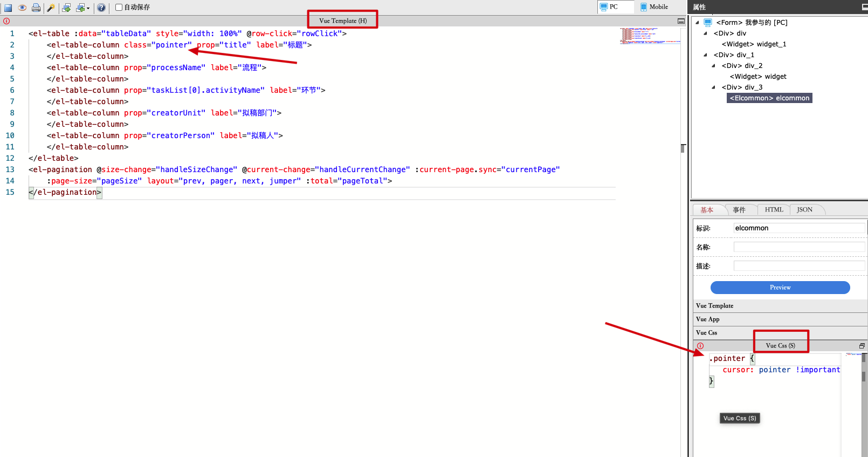Click the blue Preview button
Viewport: 868px width, 457px height.
tap(780, 288)
